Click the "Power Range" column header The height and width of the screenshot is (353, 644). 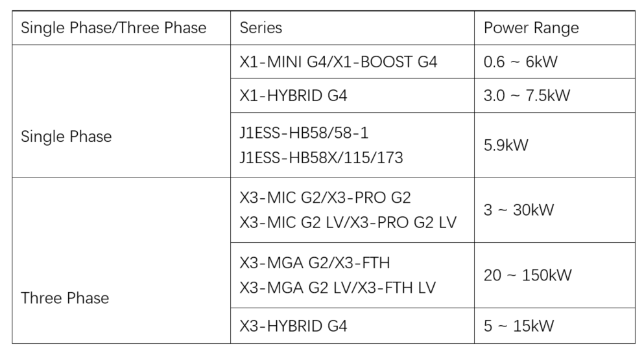coord(531,28)
